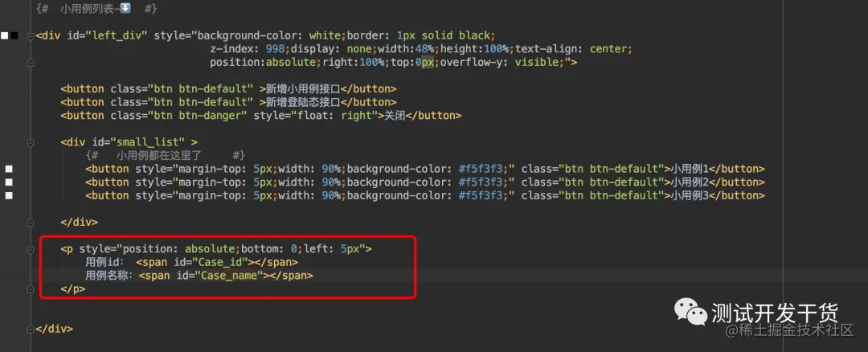Click the right:100% declaration
Viewport: 868px width, 352px height.
tap(353, 63)
